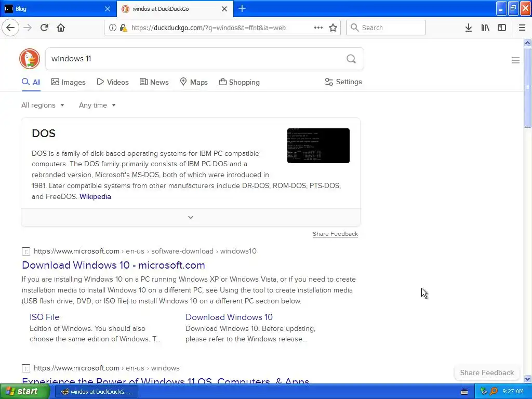Screen dimensions: 532x399
Task: Open the Download Windows 10 sublink
Action: pyautogui.click(x=229, y=317)
